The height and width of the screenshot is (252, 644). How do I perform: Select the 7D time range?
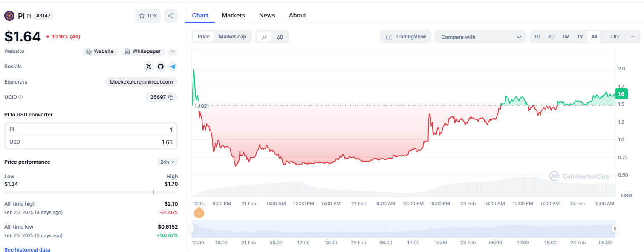(x=551, y=37)
